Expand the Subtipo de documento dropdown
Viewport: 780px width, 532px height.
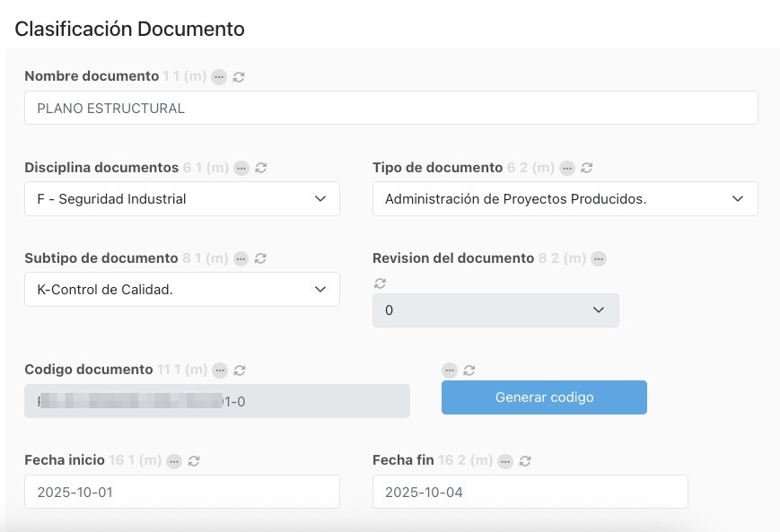pos(182,290)
